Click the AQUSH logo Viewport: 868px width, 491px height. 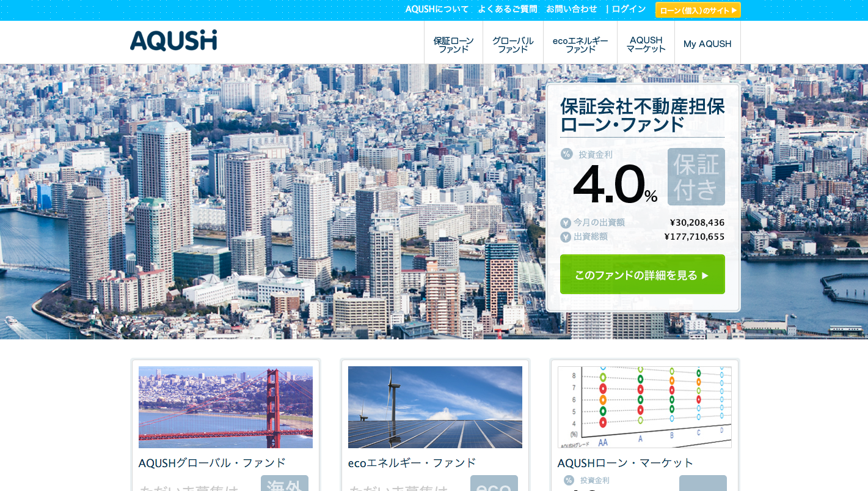point(173,40)
